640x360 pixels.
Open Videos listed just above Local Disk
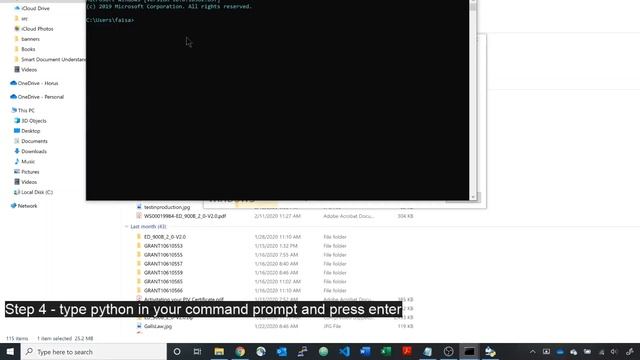(x=29, y=182)
